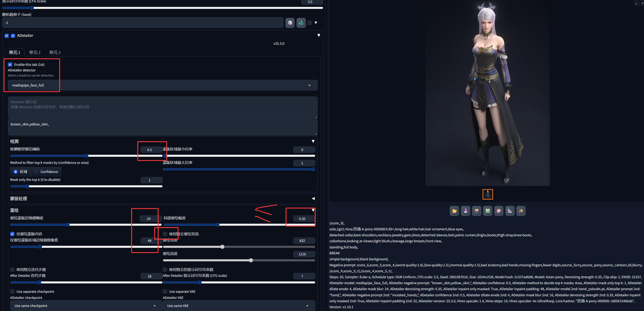Click the sparkles upscale icon

click(521, 211)
